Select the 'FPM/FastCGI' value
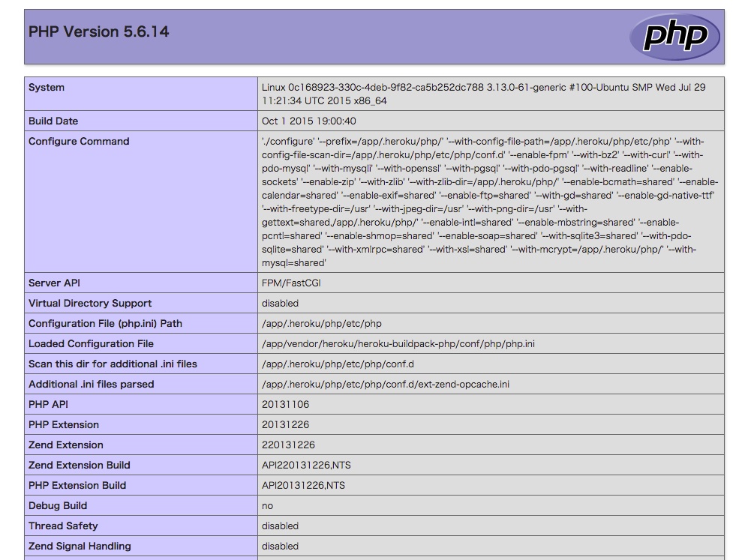 tap(291, 283)
